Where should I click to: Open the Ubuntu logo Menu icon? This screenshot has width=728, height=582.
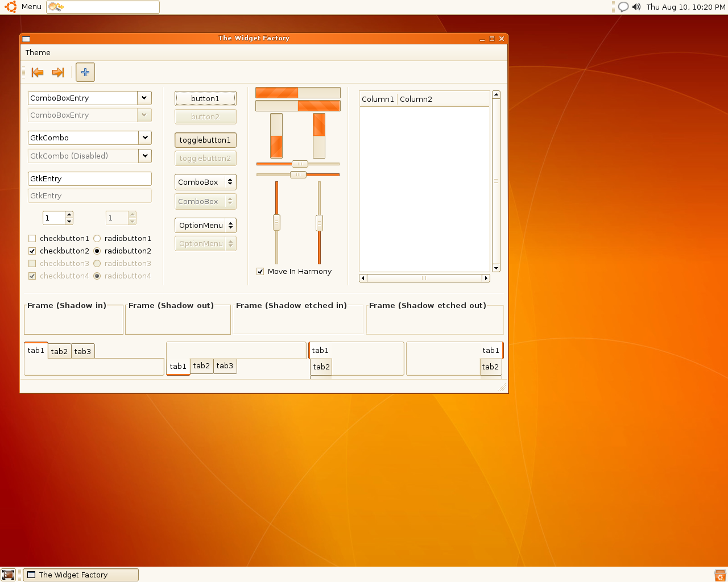point(10,7)
